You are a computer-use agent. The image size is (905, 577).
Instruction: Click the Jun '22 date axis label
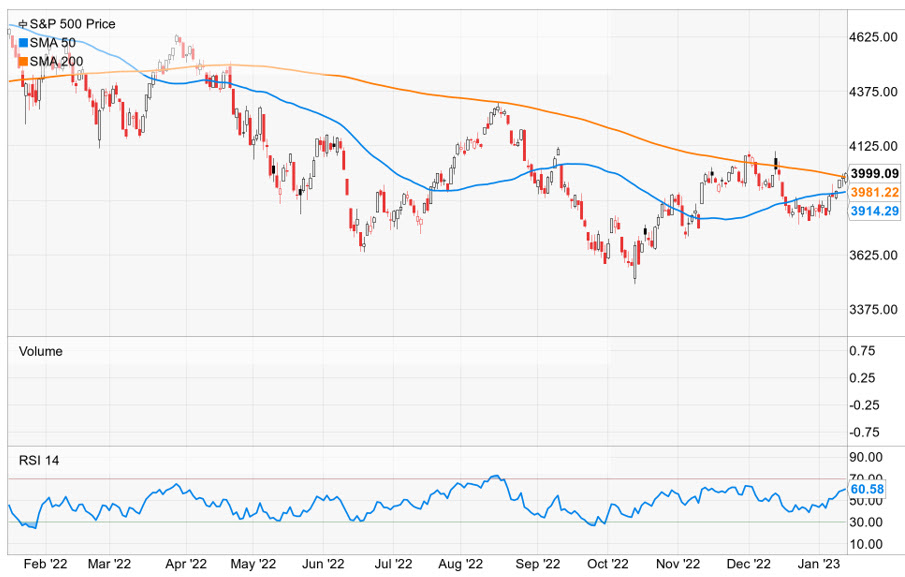(x=323, y=564)
